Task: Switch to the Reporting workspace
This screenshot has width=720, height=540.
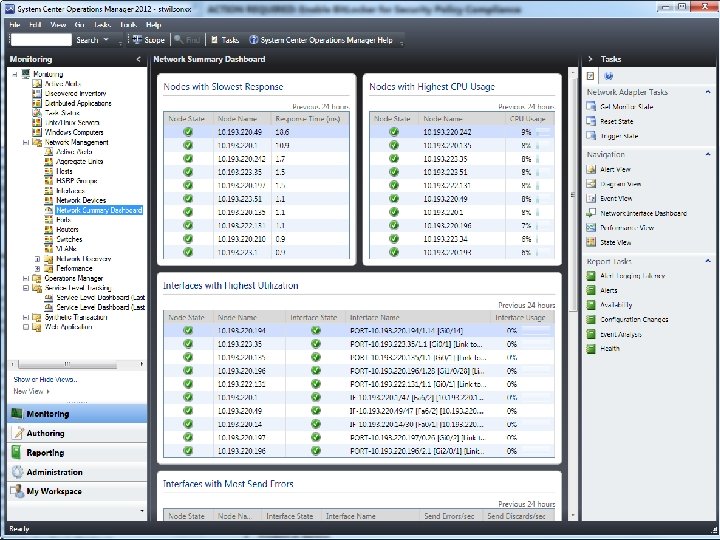Action: 77,453
